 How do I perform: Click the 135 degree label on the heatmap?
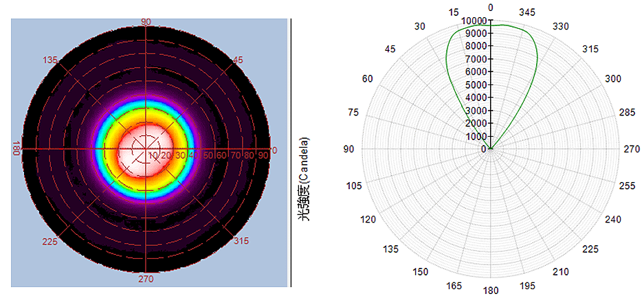click(x=49, y=60)
